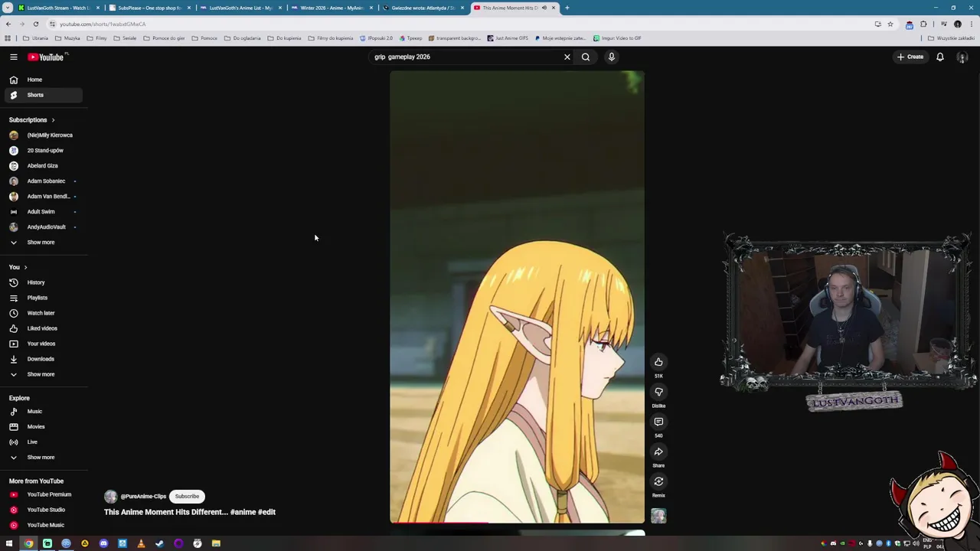
Task: Dislike the short with thumbs down
Action: click(x=658, y=392)
